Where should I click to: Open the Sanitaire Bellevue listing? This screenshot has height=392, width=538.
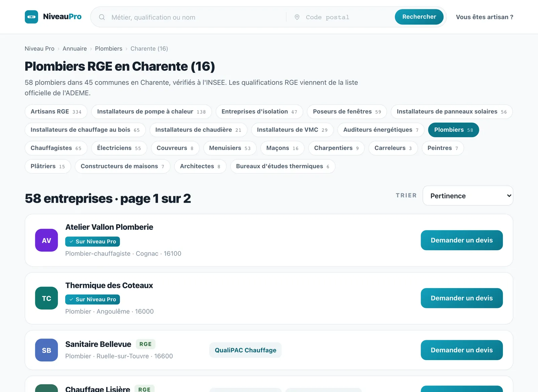click(x=98, y=344)
